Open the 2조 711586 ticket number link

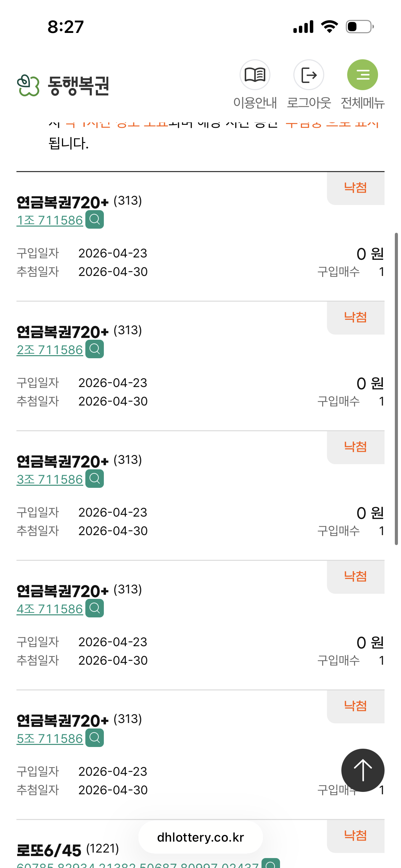(x=50, y=350)
